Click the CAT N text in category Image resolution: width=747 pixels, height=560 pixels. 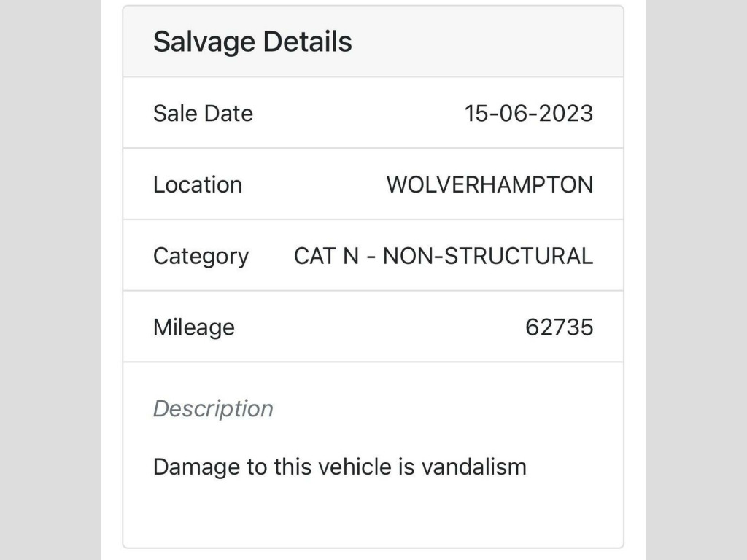326,256
